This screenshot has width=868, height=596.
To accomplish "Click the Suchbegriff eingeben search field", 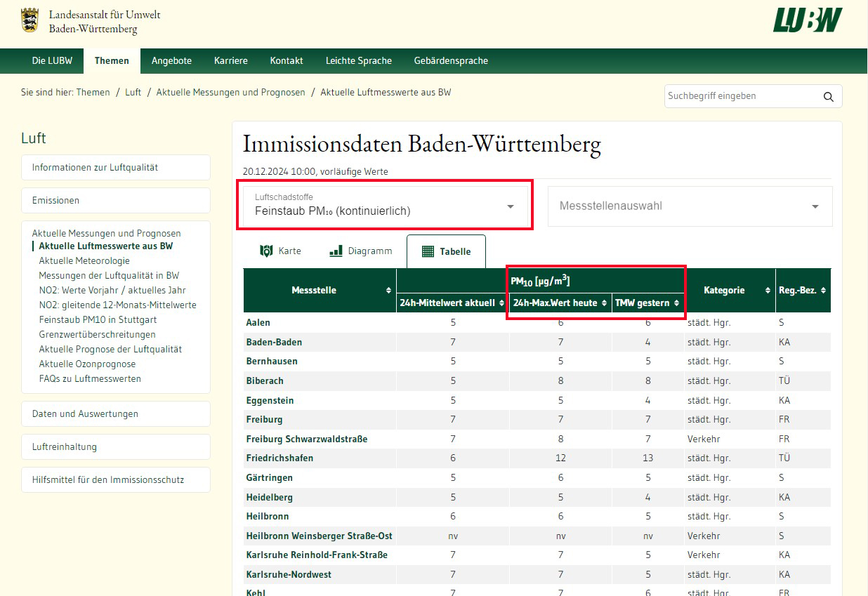I will (x=742, y=96).
